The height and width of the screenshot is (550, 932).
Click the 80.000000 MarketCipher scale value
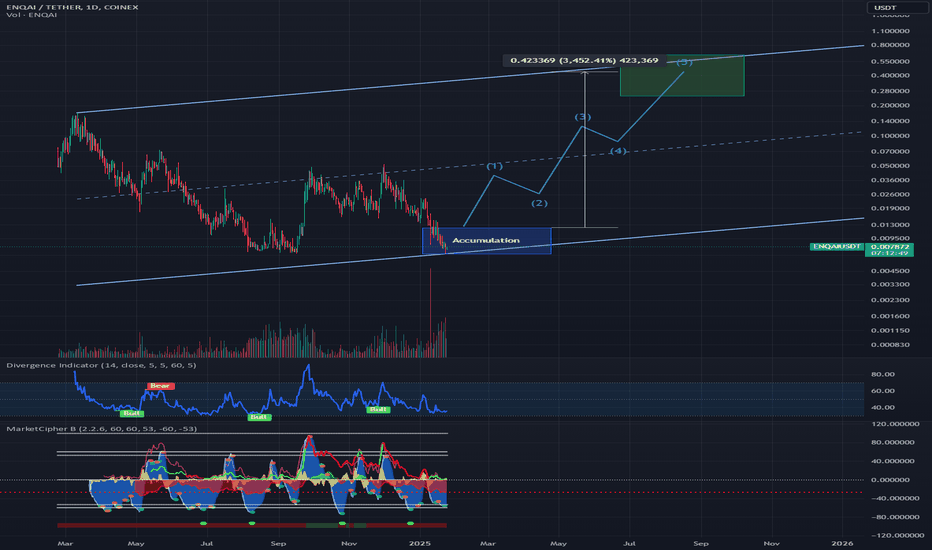pyautogui.click(x=893, y=442)
